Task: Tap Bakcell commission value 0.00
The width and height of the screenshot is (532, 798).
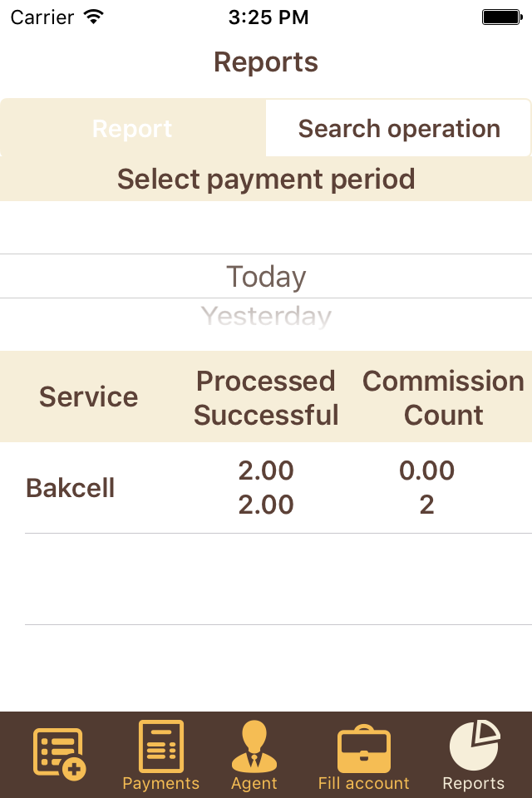Action: (426, 470)
